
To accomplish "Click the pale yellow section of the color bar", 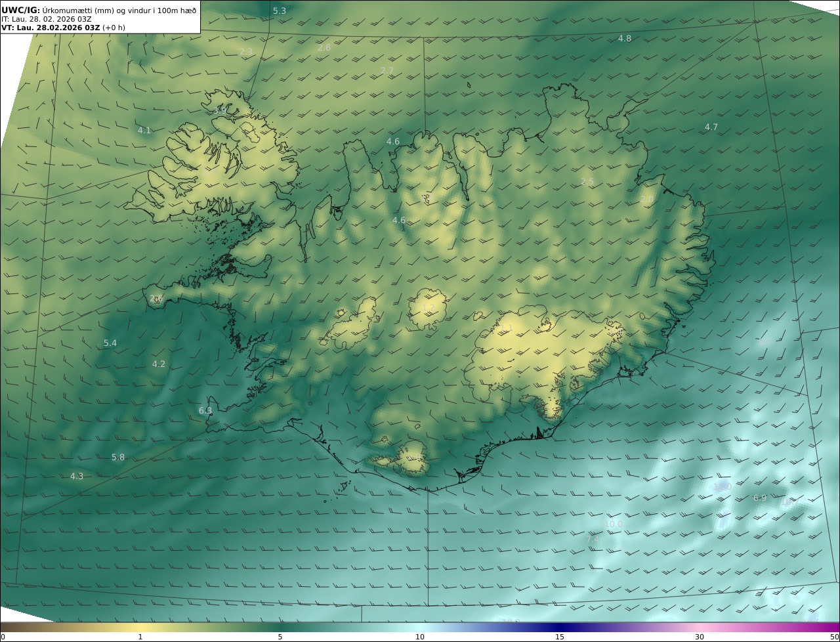I will pyautogui.click(x=140, y=627).
